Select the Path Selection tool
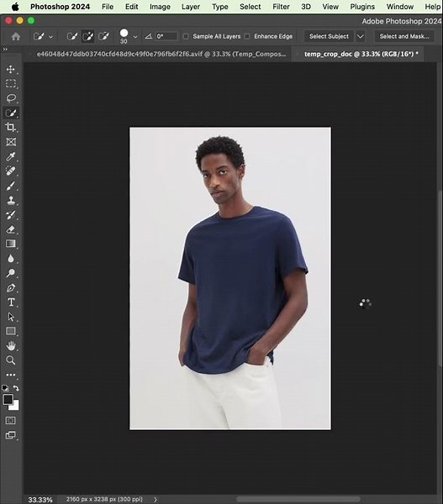This screenshot has width=443, height=504. [x=11, y=317]
